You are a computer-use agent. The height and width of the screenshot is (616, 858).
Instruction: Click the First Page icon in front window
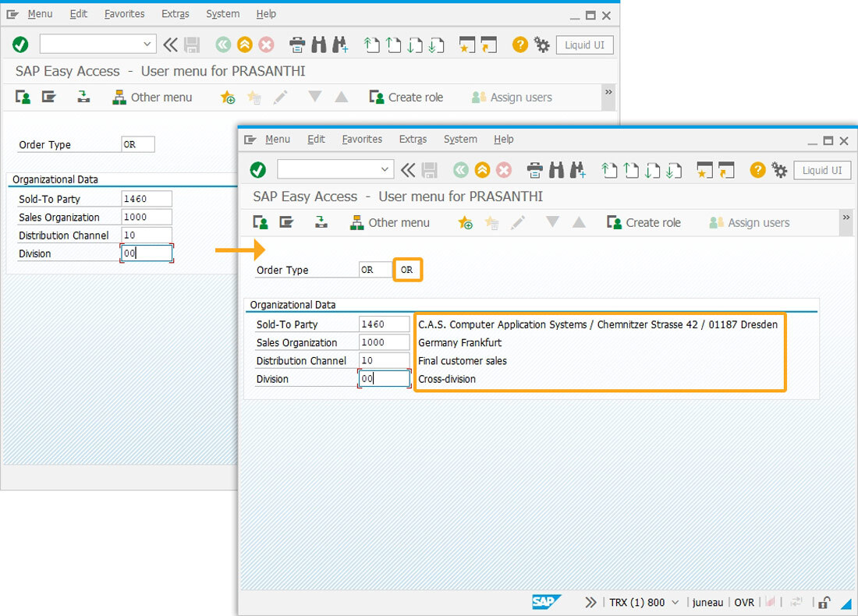609,170
